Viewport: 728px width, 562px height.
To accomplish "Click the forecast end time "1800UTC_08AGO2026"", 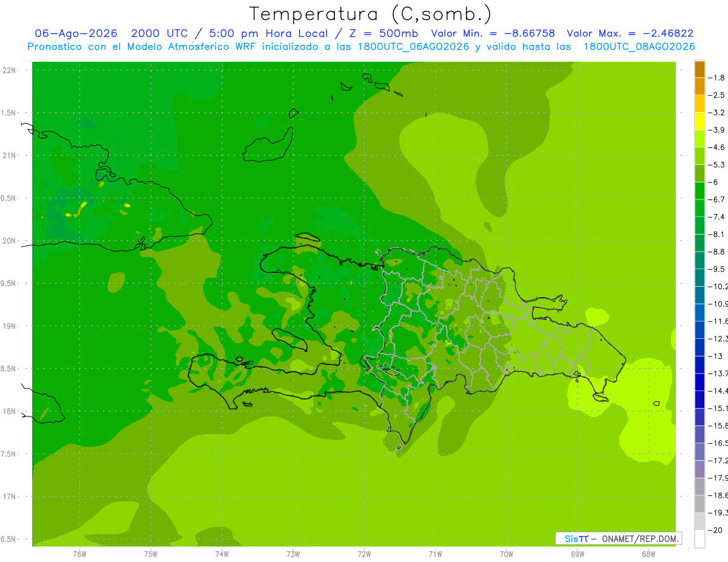I will (639, 47).
